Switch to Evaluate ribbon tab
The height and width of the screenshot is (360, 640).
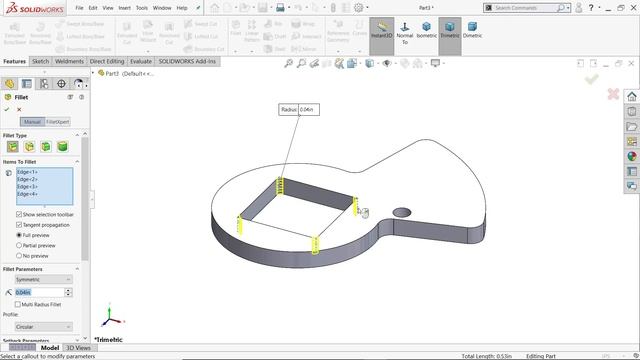click(141, 61)
